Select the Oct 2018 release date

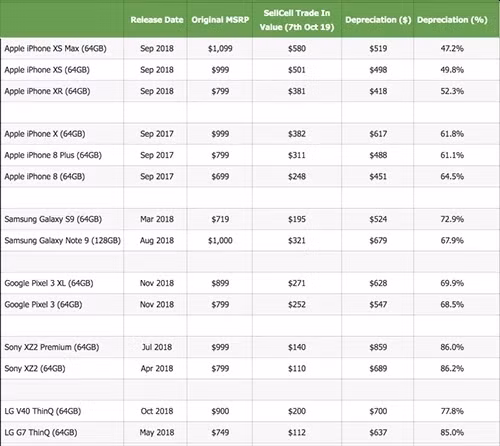point(157,411)
